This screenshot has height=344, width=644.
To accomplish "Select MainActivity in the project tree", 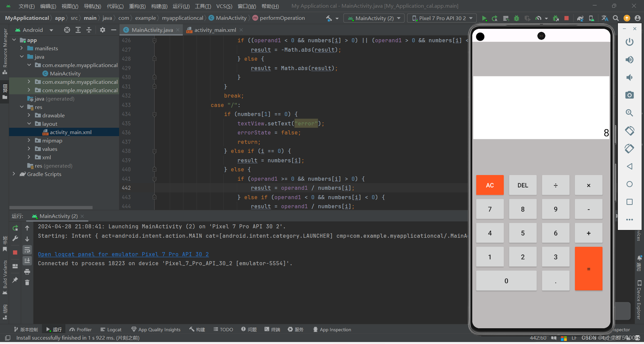I will (x=65, y=73).
